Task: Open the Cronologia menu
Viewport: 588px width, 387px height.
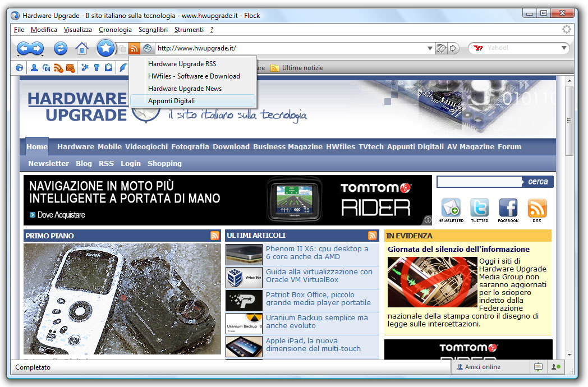Action: 115,30
